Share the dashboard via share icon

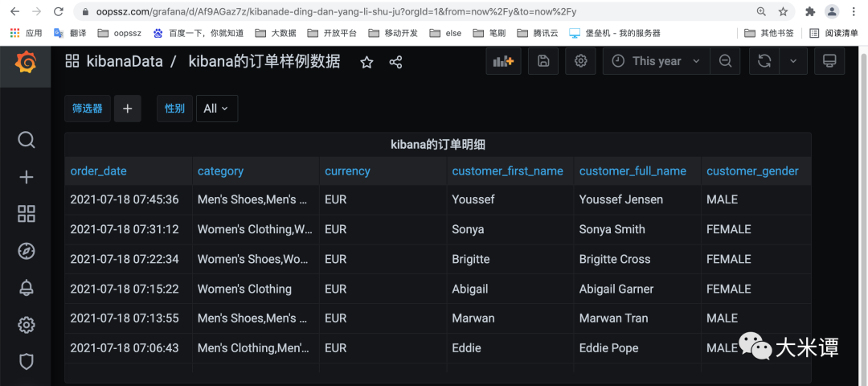coord(395,62)
